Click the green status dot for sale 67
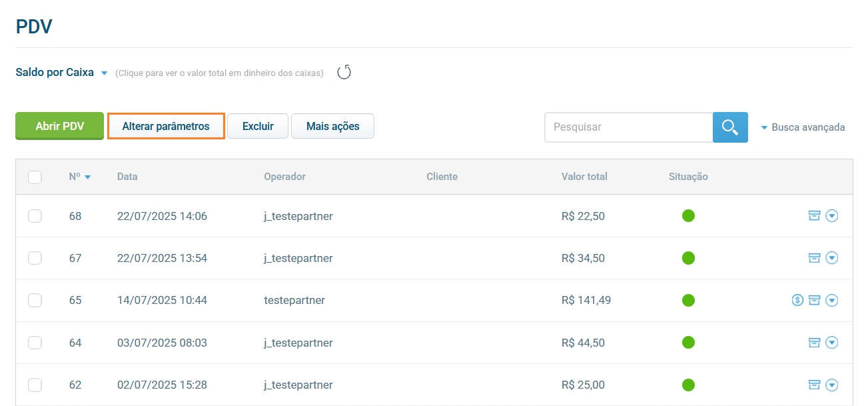The height and width of the screenshot is (406, 868). pos(688,258)
